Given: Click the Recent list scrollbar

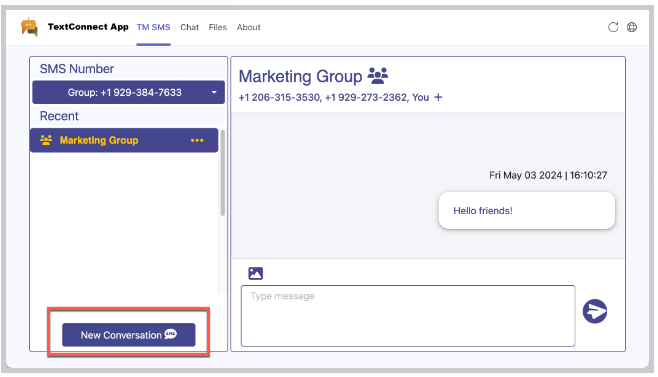Looking at the screenshot, I should (222, 173).
